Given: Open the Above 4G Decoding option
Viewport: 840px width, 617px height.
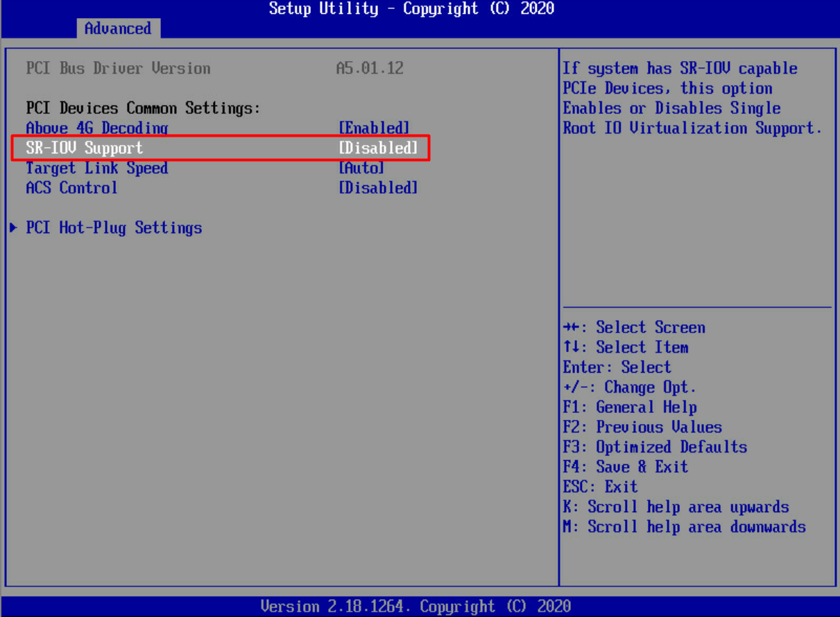Looking at the screenshot, I should point(97,128).
